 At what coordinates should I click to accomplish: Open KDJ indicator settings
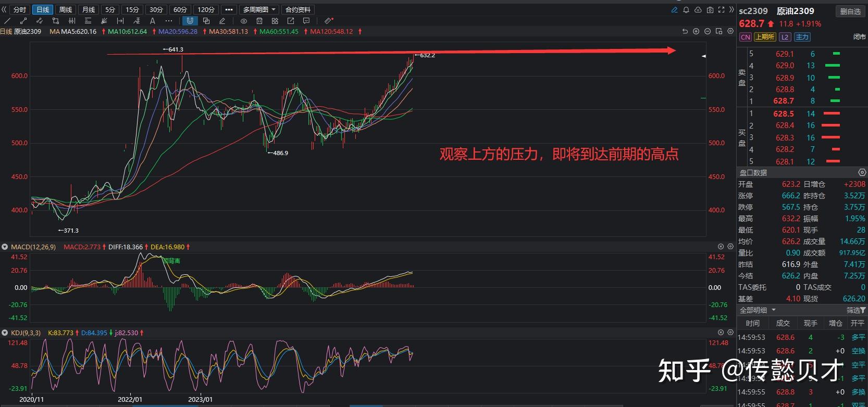[x=730, y=332]
